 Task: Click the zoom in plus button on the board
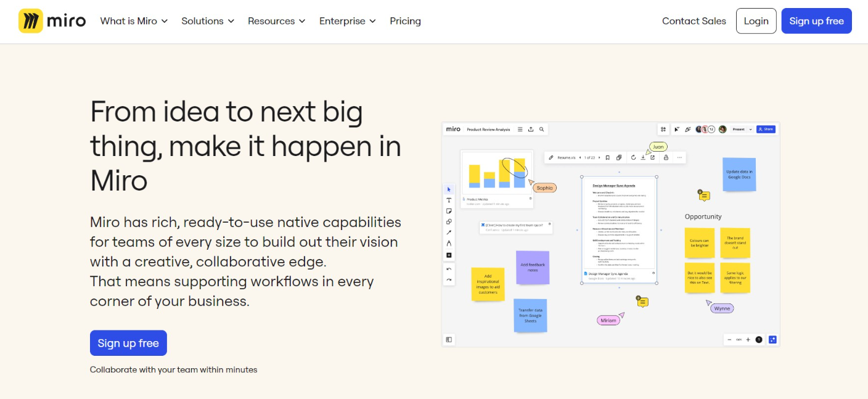click(748, 340)
